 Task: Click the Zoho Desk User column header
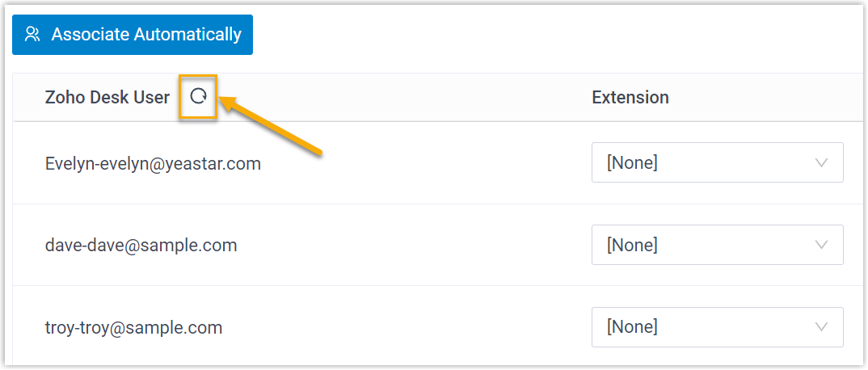tap(107, 98)
